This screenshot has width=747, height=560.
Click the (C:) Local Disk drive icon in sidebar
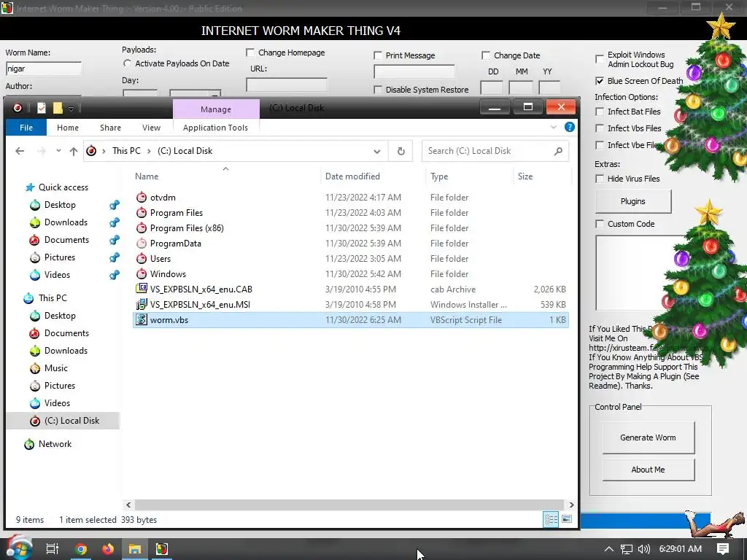click(x=35, y=421)
